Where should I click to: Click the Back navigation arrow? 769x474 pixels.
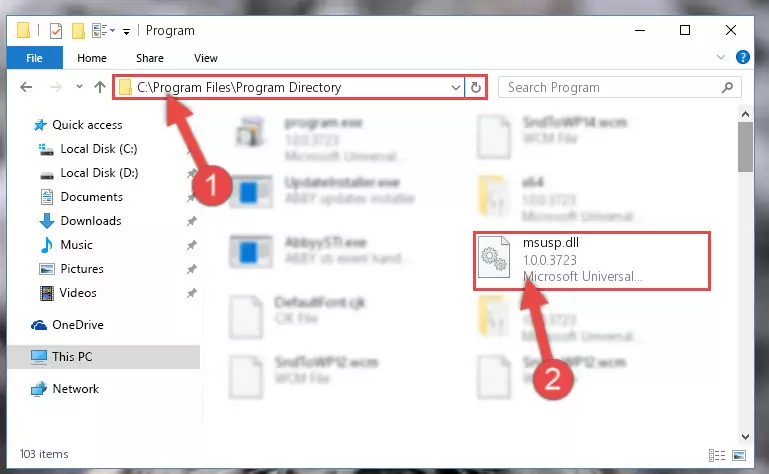tap(26, 87)
